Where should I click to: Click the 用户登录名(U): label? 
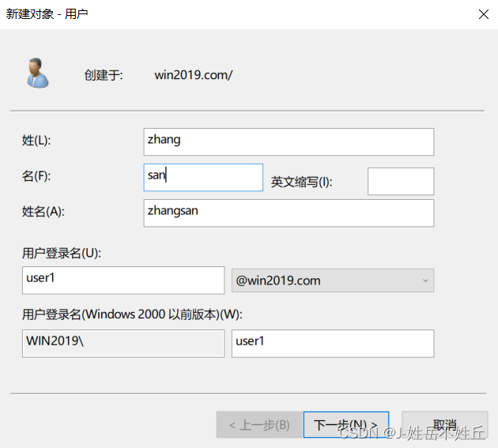(x=62, y=254)
